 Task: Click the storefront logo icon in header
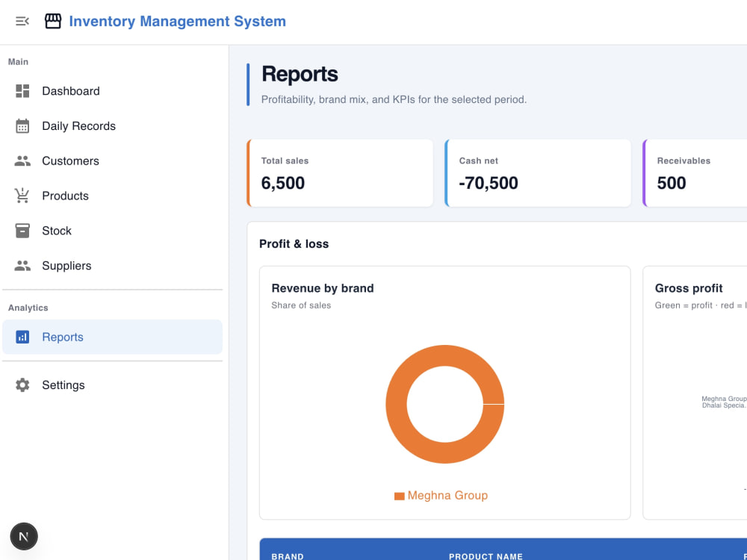click(x=53, y=21)
